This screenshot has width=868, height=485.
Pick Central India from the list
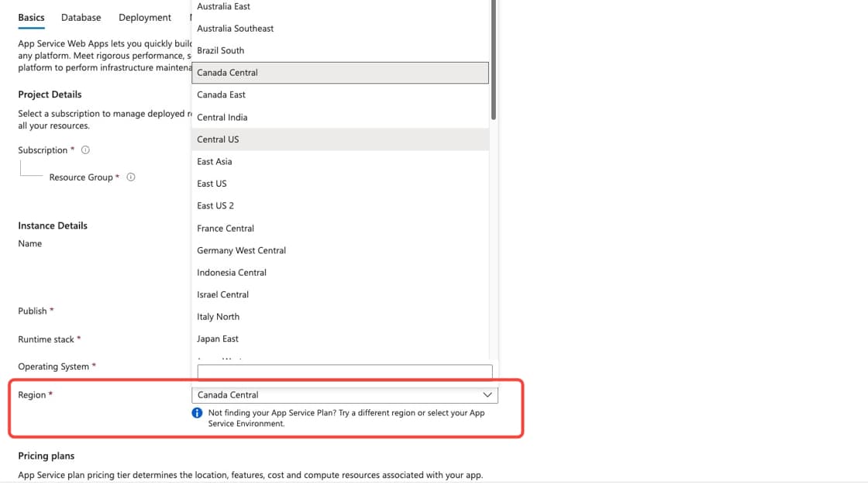(x=340, y=117)
